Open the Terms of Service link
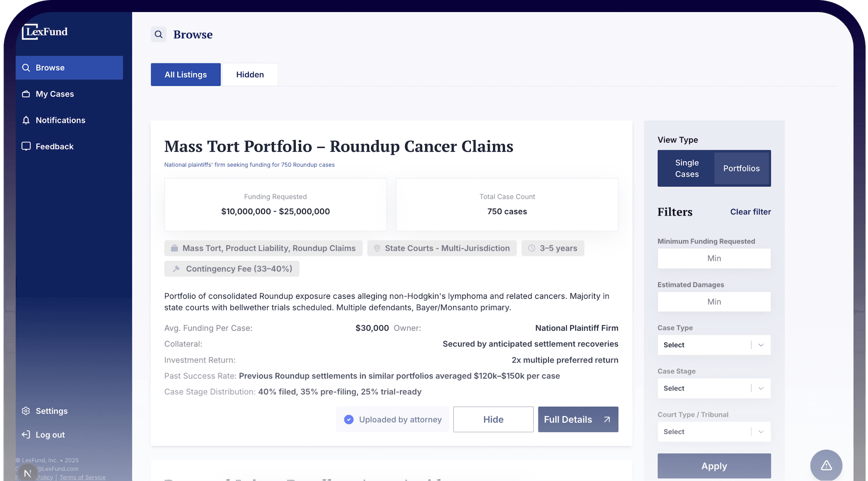 pyautogui.click(x=82, y=477)
